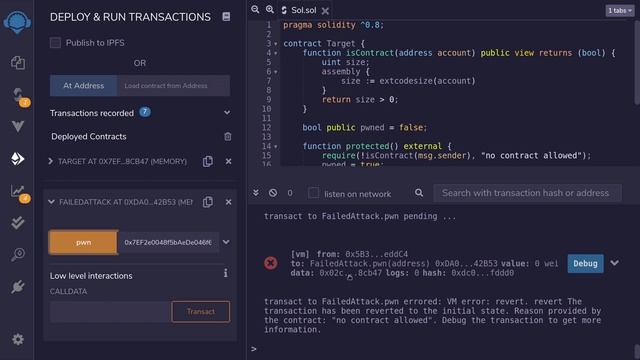Open the search magnifier sidebar icon
Screen dimensions: 640x360
pyautogui.click(x=18, y=254)
